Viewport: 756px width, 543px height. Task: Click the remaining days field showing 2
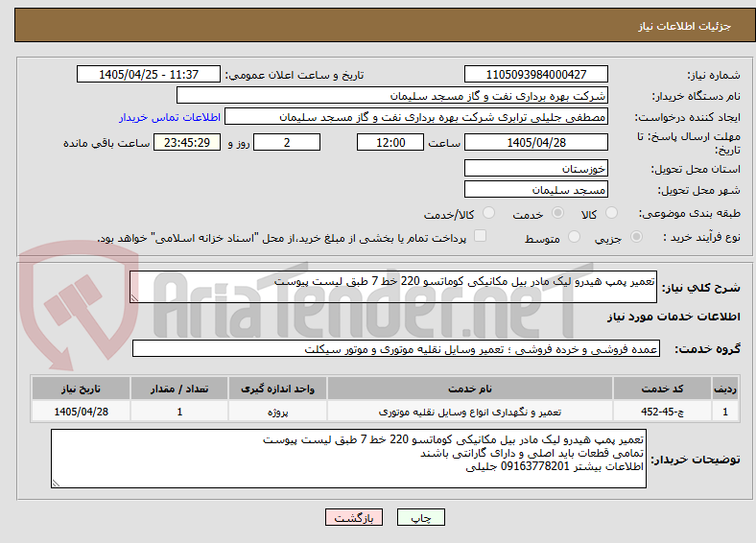287,142
